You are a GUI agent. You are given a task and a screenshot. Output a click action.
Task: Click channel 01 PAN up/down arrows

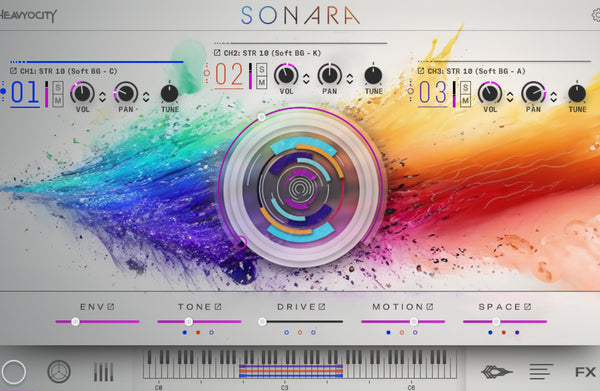tap(146, 97)
